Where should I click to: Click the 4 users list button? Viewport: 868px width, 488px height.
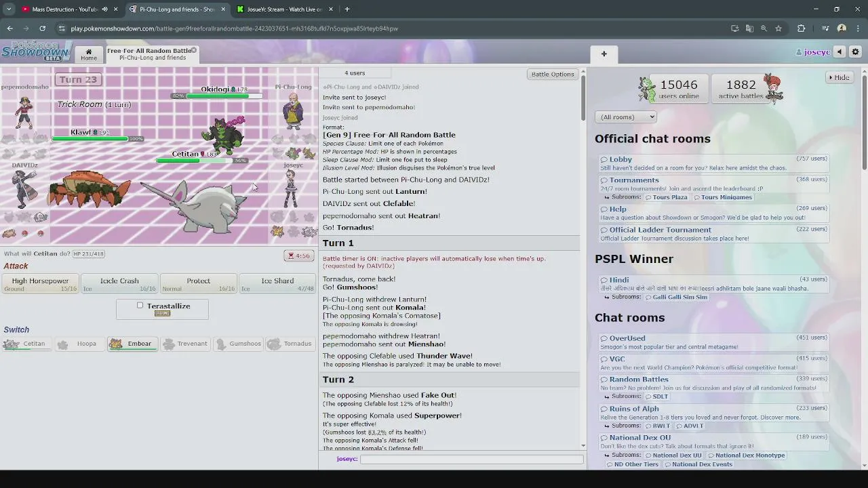(355, 73)
